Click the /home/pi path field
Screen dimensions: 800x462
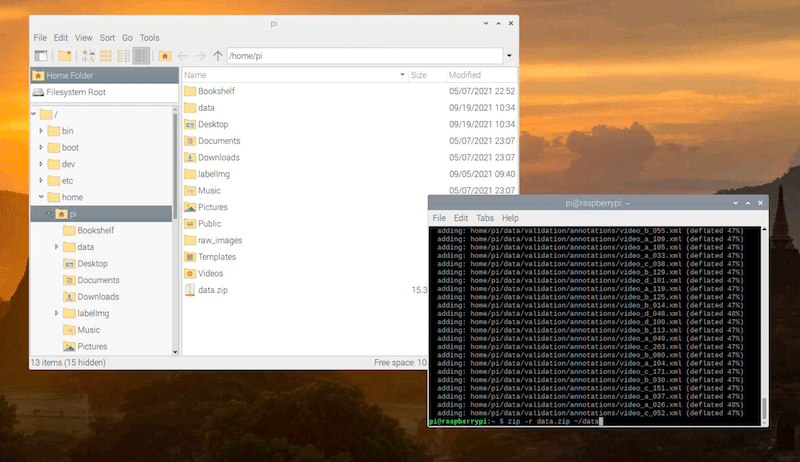point(365,56)
